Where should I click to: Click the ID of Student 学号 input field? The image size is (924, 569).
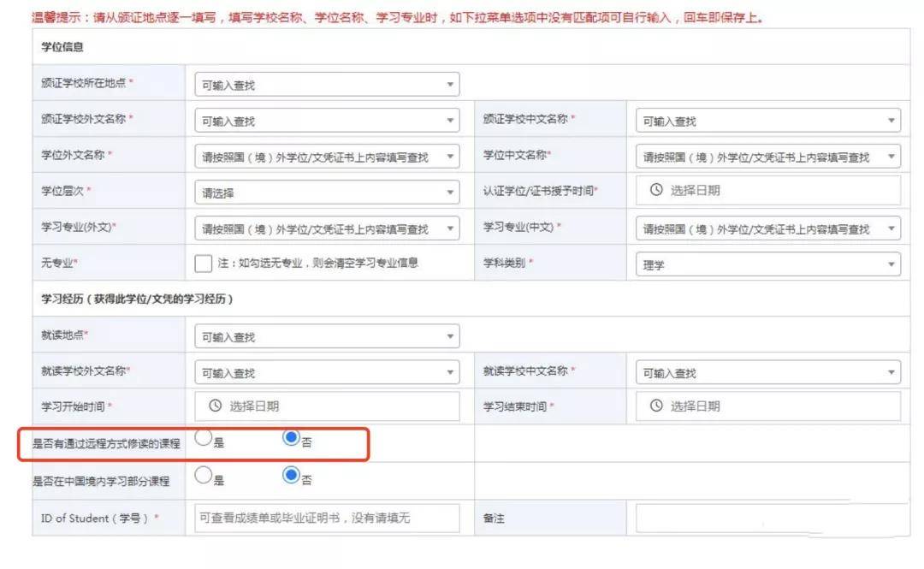327,519
